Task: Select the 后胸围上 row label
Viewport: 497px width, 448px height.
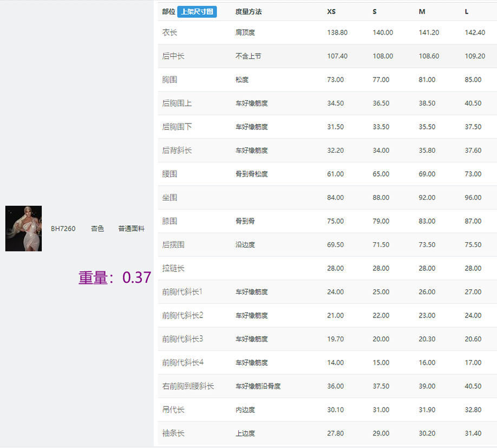Action: click(x=177, y=103)
